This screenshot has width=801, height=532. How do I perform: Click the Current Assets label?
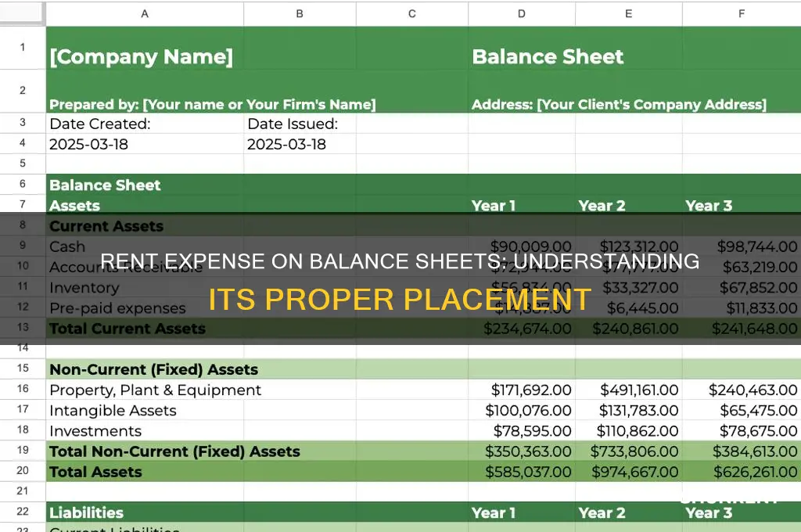coord(106,226)
